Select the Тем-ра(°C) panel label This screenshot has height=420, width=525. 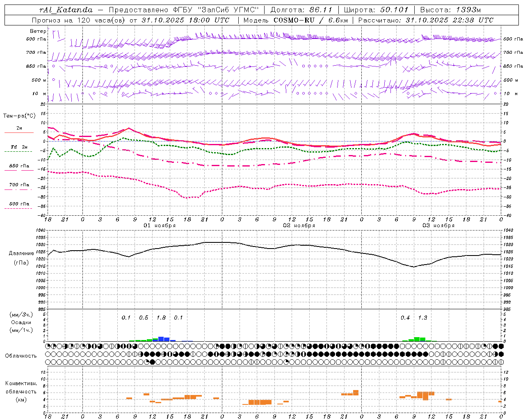tap(19, 116)
